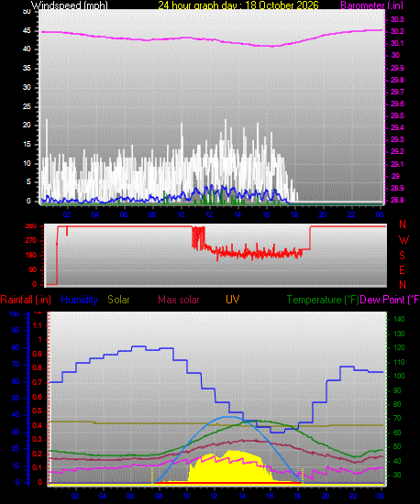Select the 0.1 value on rainfall axis

tap(38, 467)
